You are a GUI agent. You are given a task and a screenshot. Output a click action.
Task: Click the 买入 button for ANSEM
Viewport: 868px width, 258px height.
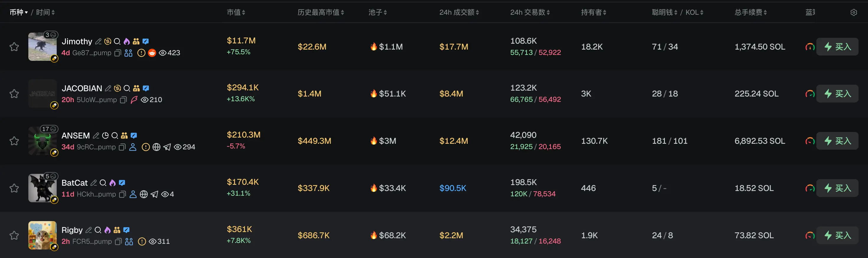[837, 141]
